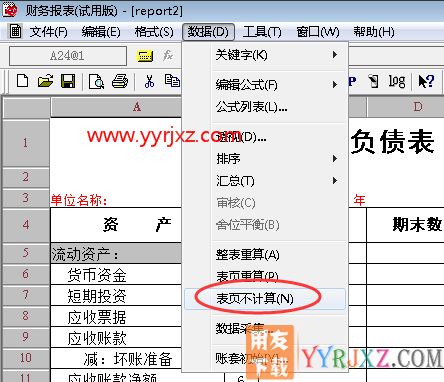The height and width of the screenshot is (382, 444).
Task: Open Print Preview from the toolbar
Action: [x=96, y=81]
